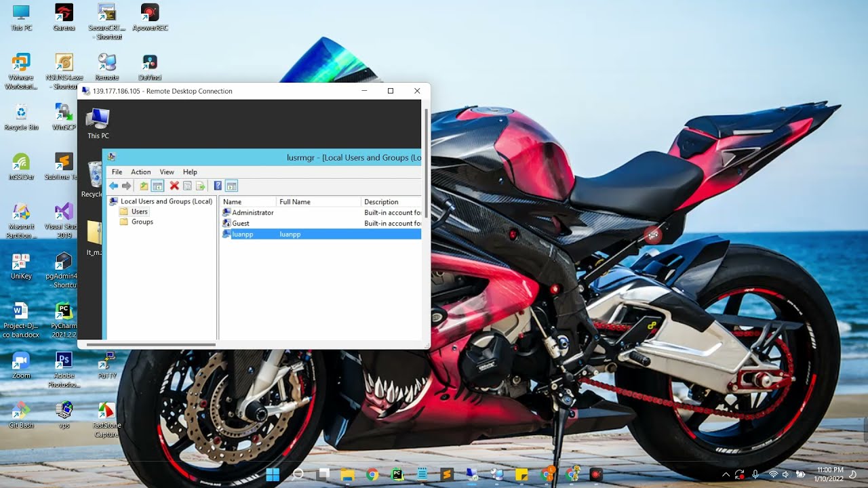Open File Explorer from taskbar

point(347,474)
